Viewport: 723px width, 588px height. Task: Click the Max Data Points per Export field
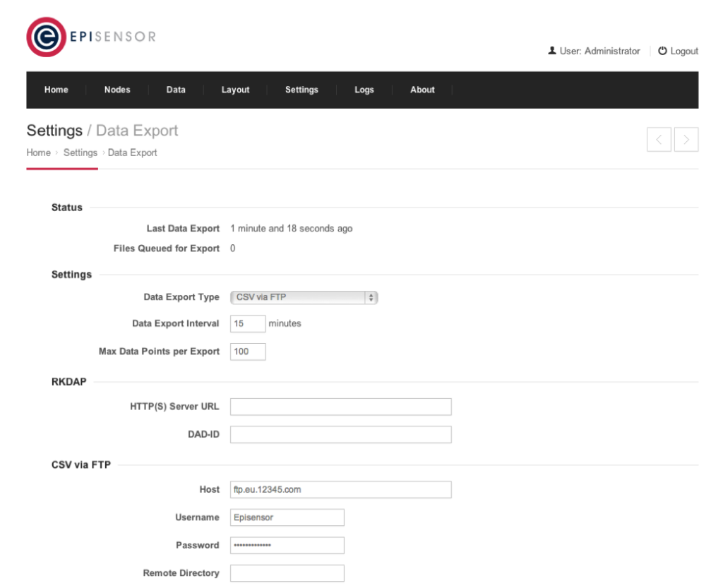247,352
